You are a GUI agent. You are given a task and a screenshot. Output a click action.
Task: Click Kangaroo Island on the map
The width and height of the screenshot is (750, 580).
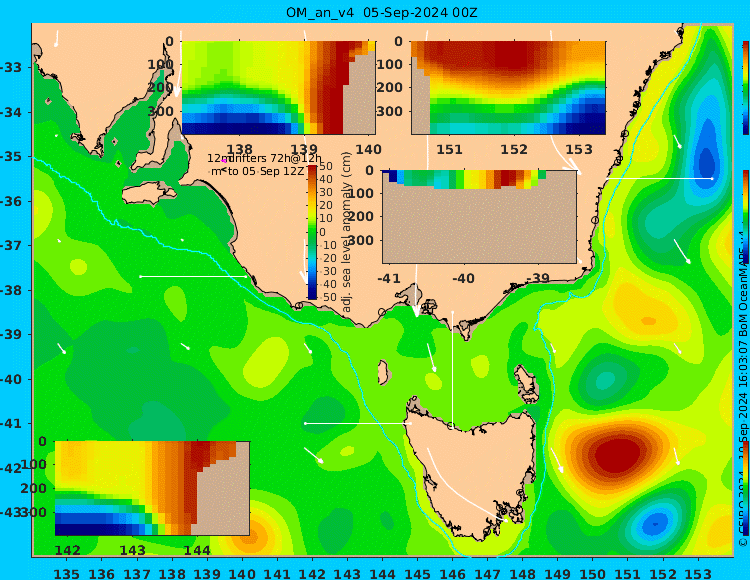click(x=149, y=193)
